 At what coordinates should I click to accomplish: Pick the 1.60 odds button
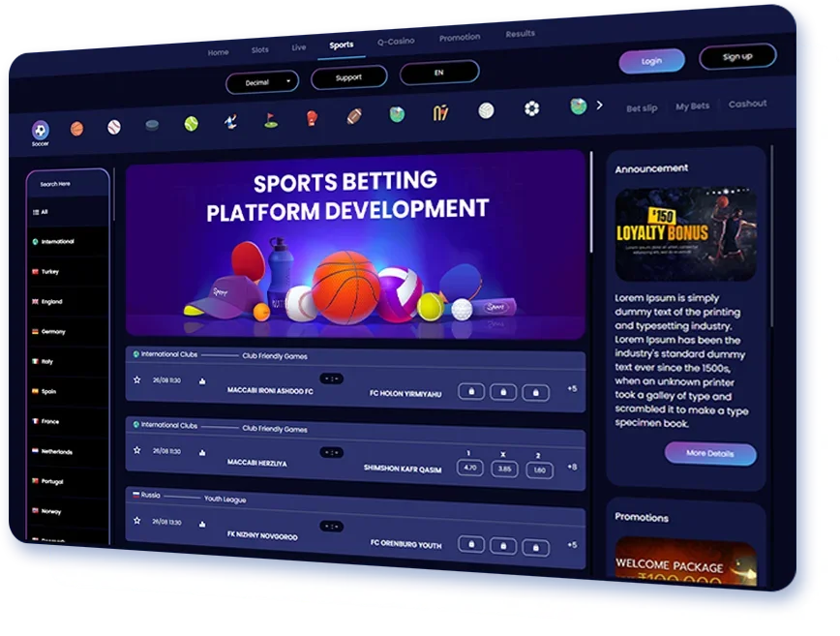click(x=539, y=470)
